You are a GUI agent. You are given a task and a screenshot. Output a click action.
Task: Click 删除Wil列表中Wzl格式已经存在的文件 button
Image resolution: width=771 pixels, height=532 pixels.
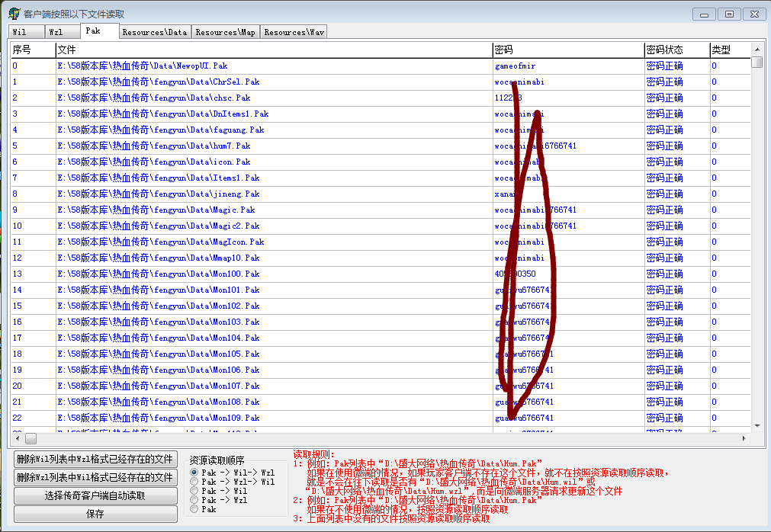pos(95,459)
